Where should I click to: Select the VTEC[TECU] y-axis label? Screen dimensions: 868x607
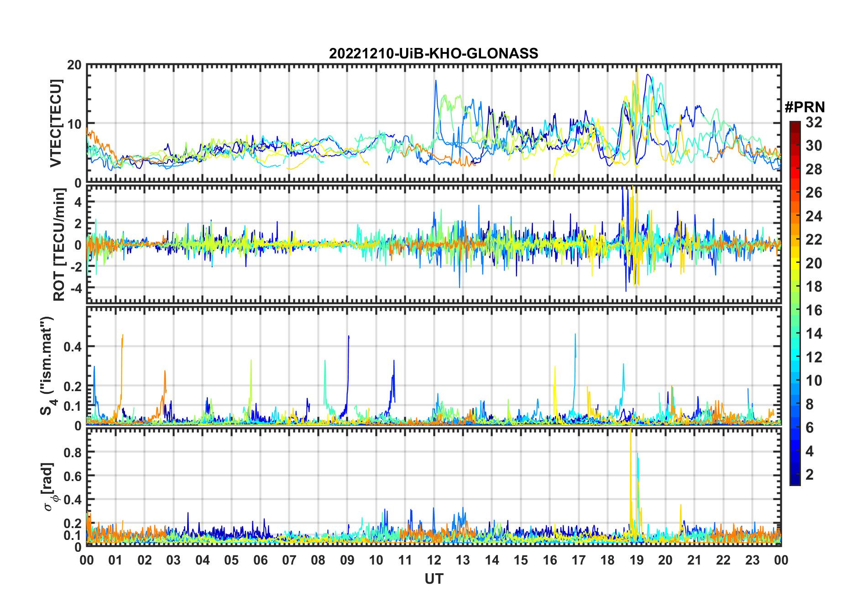(x=56, y=124)
